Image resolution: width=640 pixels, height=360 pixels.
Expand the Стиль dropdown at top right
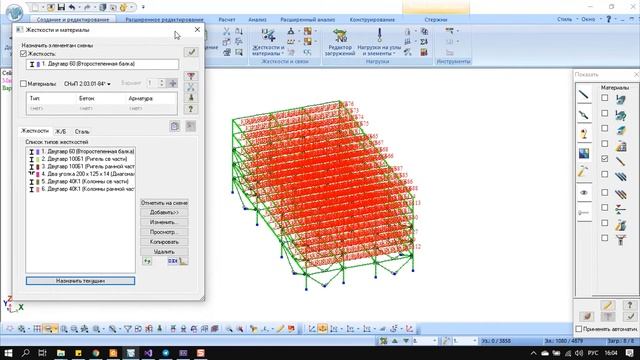[568, 19]
